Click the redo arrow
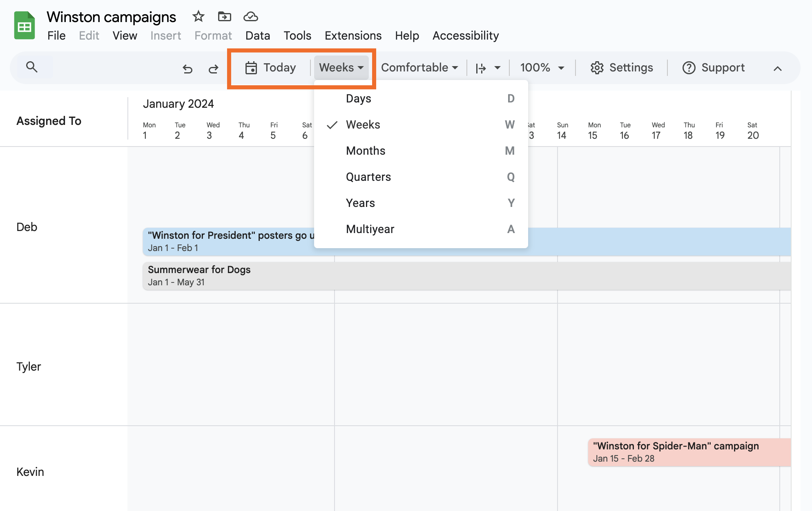Screen dimensions: 812x511 (213, 68)
